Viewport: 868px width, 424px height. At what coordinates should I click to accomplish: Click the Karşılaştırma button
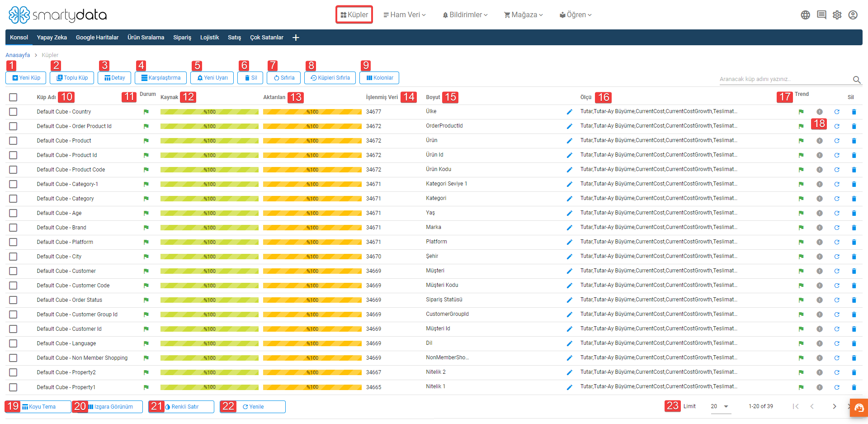coord(160,78)
